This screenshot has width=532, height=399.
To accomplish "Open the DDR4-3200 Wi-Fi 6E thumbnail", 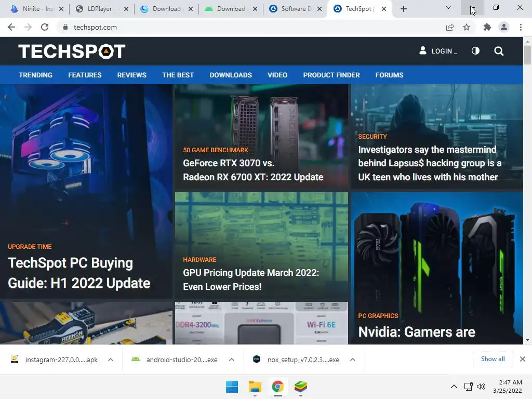I will tap(261, 323).
